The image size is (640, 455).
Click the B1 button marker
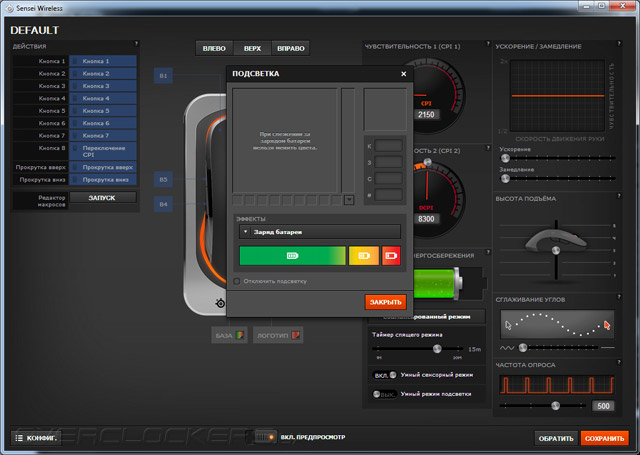coord(163,76)
